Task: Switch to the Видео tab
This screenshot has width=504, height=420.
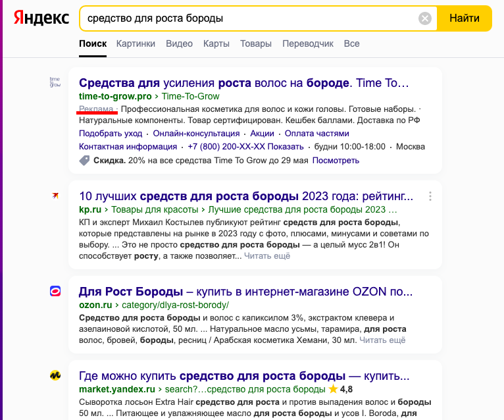Action: [x=179, y=43]
